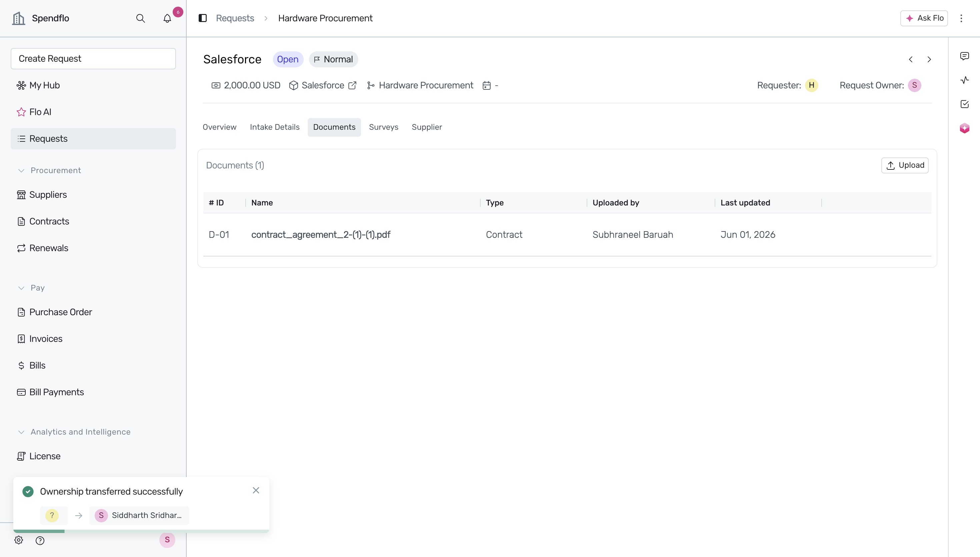The width and height of the screenshot is (980, 557).
Task: Dismiss the ownership transferred toast
Action: pos(256,490)
